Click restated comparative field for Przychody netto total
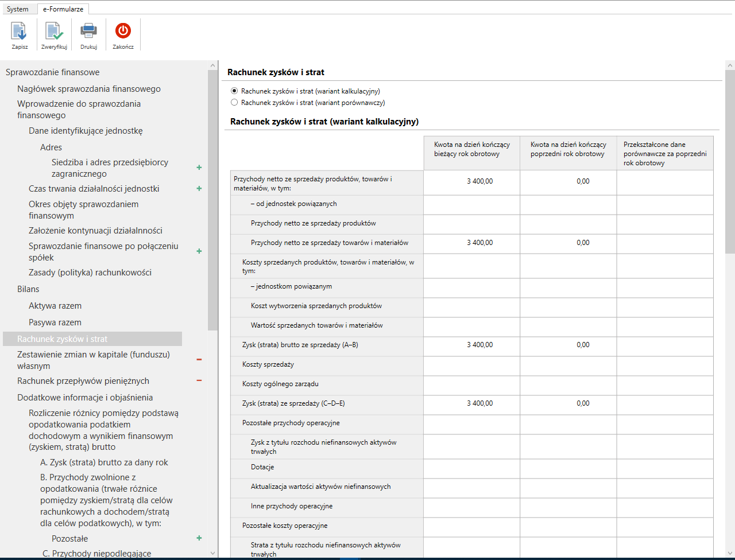The image size is (735, 560). [x=665, y=183]
